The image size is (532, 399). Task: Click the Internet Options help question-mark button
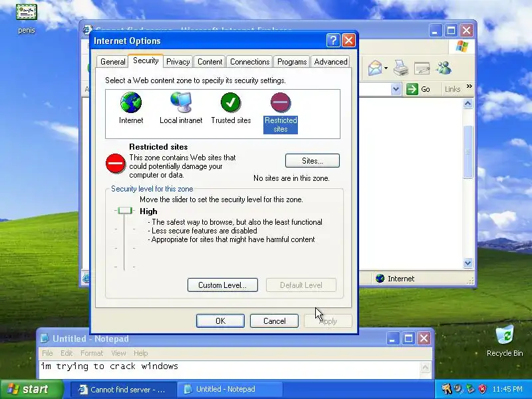(x=333, y=41)
